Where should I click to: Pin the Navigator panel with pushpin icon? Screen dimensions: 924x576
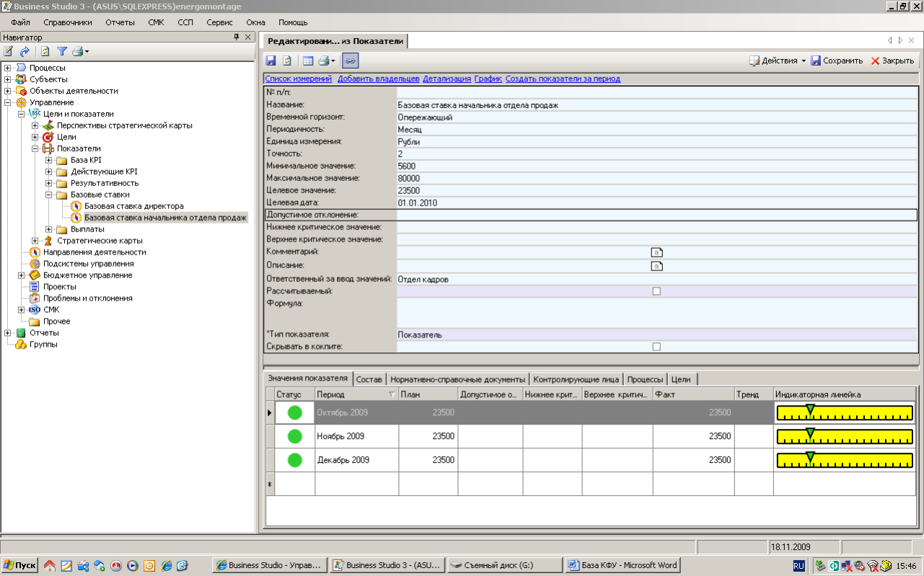pyautogui.click(x=237, y=37)
